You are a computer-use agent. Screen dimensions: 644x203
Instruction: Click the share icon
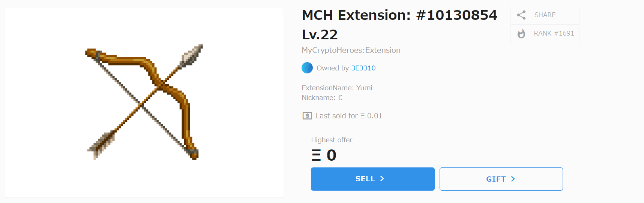coord(521,15)
